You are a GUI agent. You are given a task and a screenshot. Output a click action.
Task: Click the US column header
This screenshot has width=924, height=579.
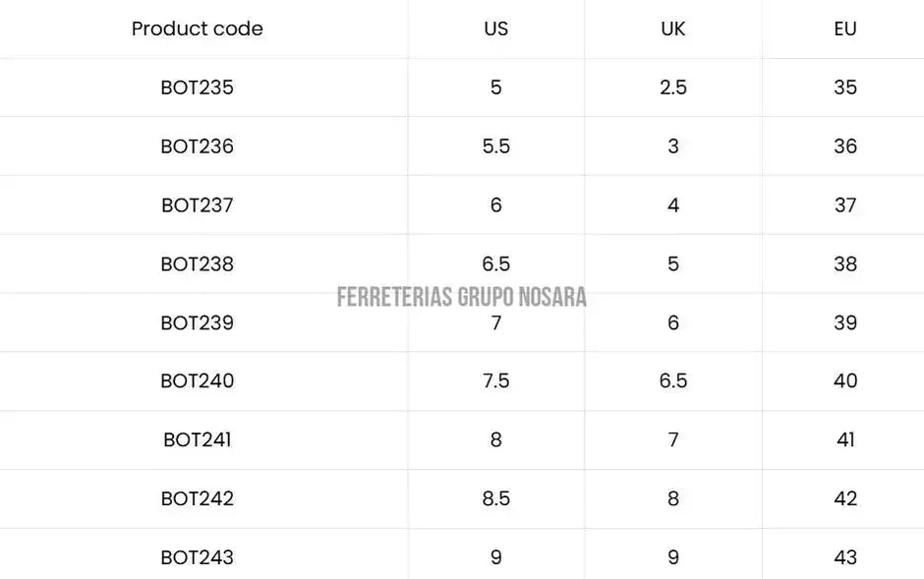[x=496, y=29]
